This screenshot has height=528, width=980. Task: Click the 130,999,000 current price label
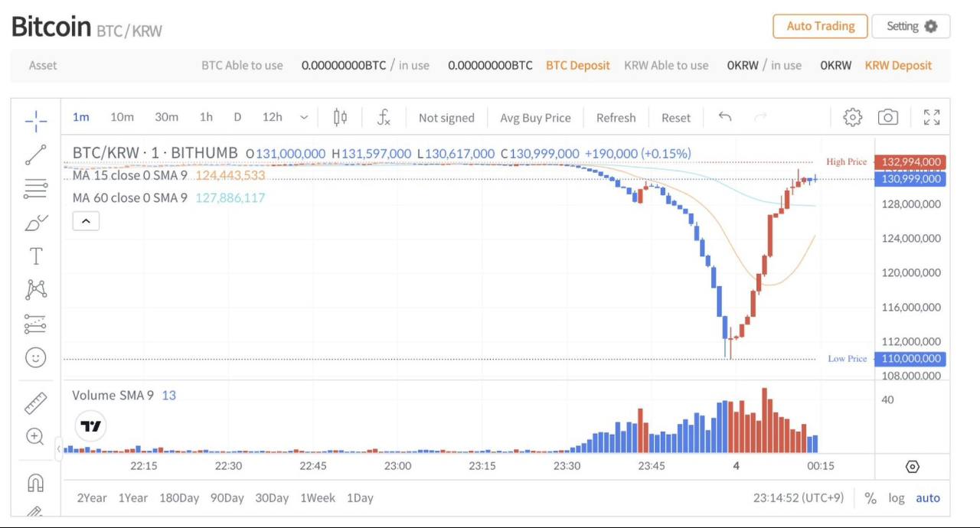(x=910, y=179)
